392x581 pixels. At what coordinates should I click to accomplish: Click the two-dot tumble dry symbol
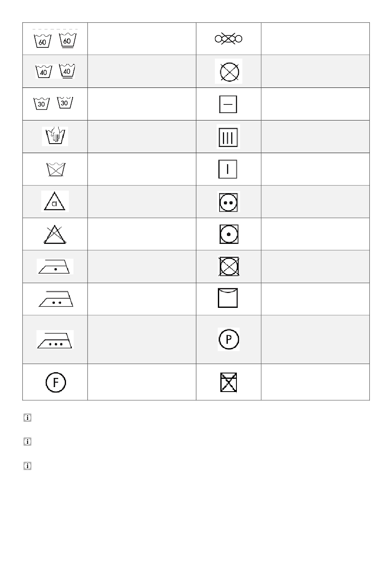point(228,202)
